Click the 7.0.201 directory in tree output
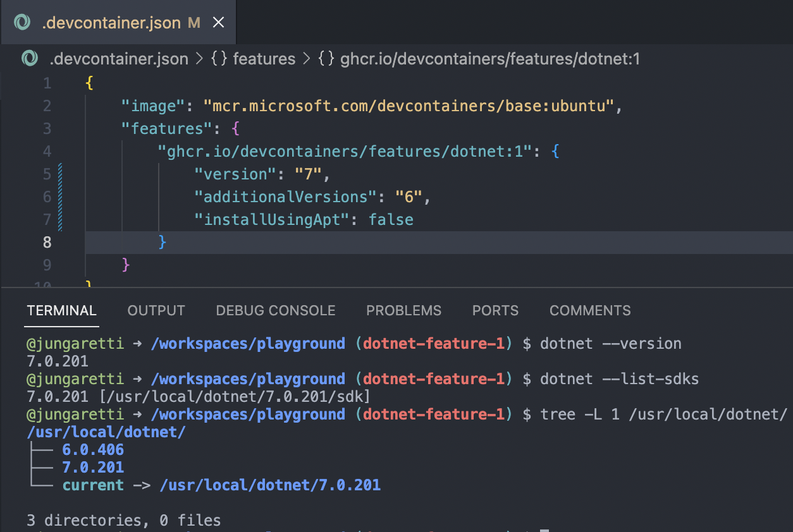793x532 pixels. 93,468
